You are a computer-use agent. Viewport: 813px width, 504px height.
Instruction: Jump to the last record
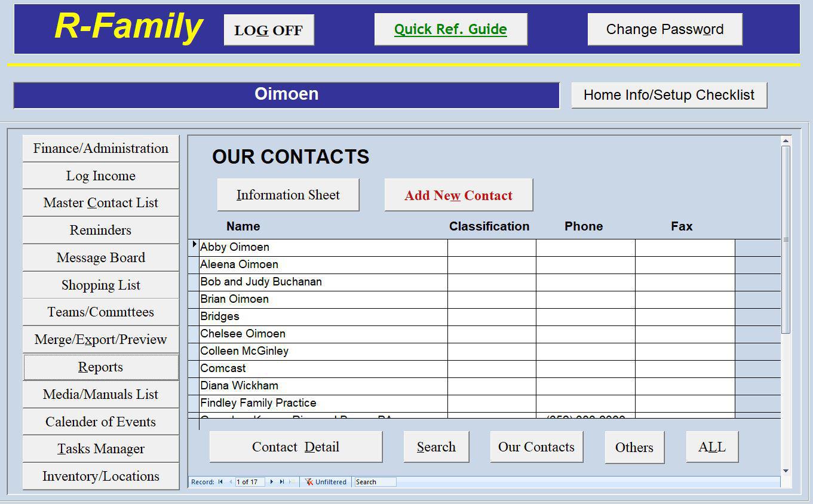(282, 482)
